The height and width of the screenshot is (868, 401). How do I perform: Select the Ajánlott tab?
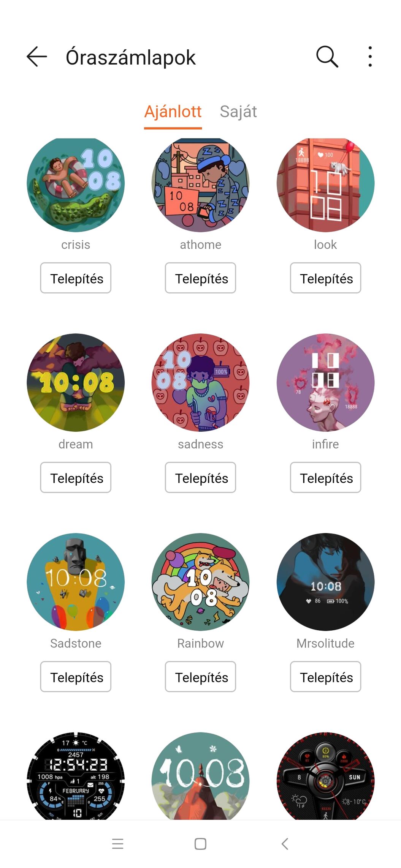pyautogui.click(x=173, y=112)
